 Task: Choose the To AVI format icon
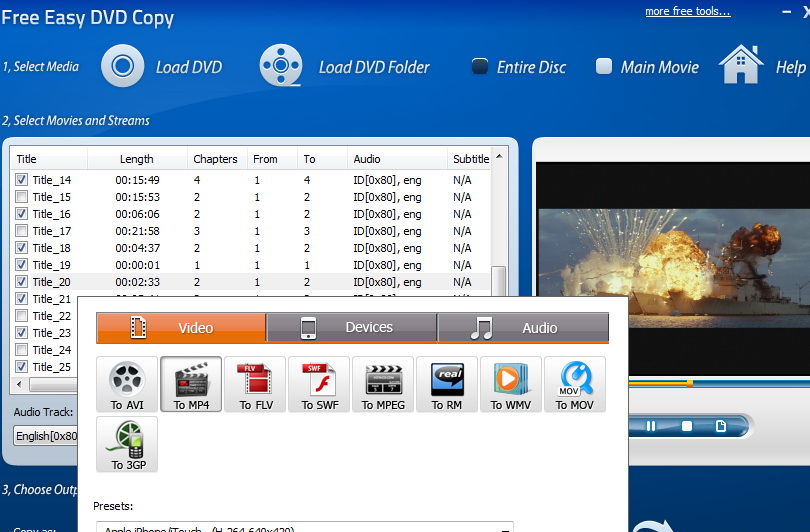(127, 384)
